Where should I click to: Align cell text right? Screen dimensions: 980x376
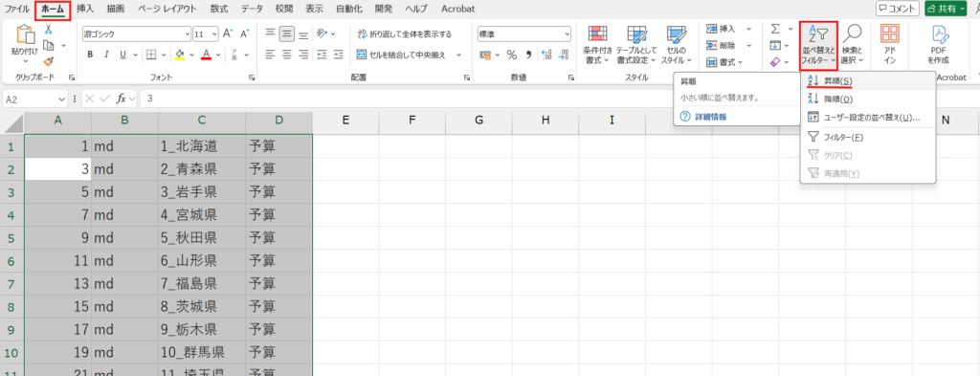(x=303, y=55)
